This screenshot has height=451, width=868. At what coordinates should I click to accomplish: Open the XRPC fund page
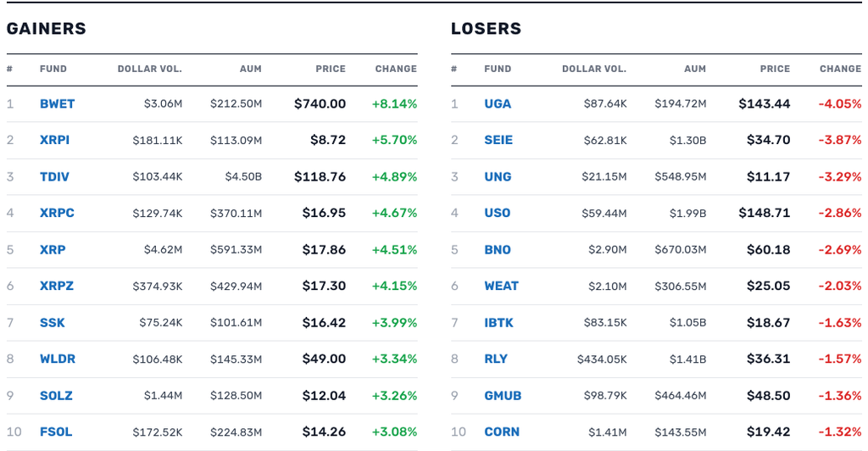coord(57,213)
